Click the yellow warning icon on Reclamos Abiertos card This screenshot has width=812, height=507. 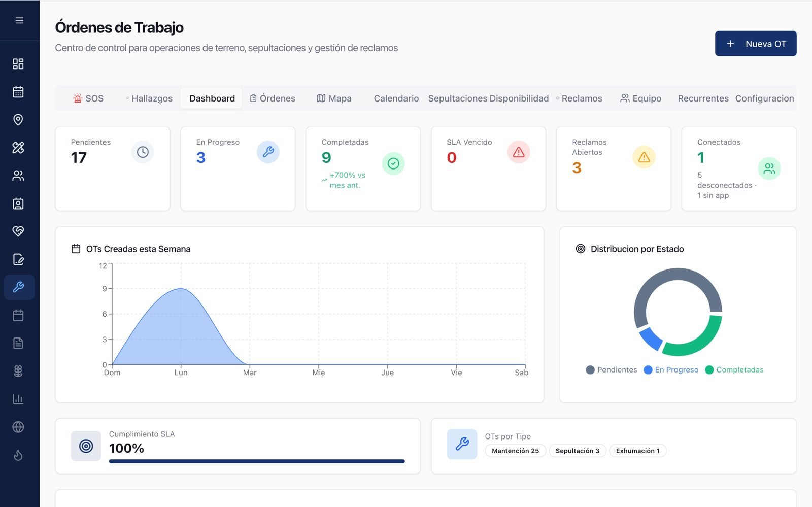click(644, 157)
